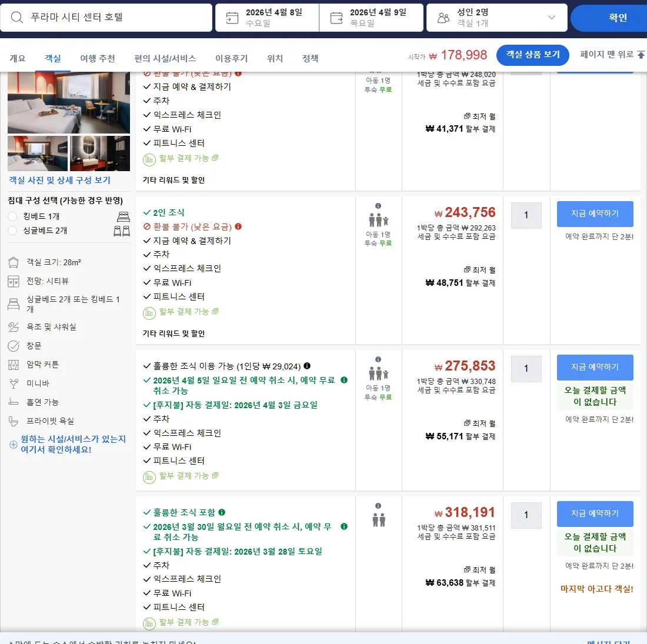Viewport: 647px width, 644px height.
Task: Open the 위치 tab
Action: [x=275, y=58]
